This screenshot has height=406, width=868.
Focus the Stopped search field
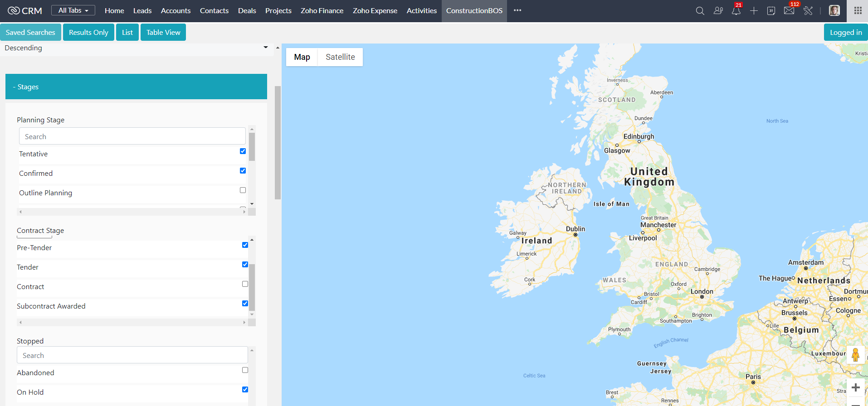tap(132, 355)
